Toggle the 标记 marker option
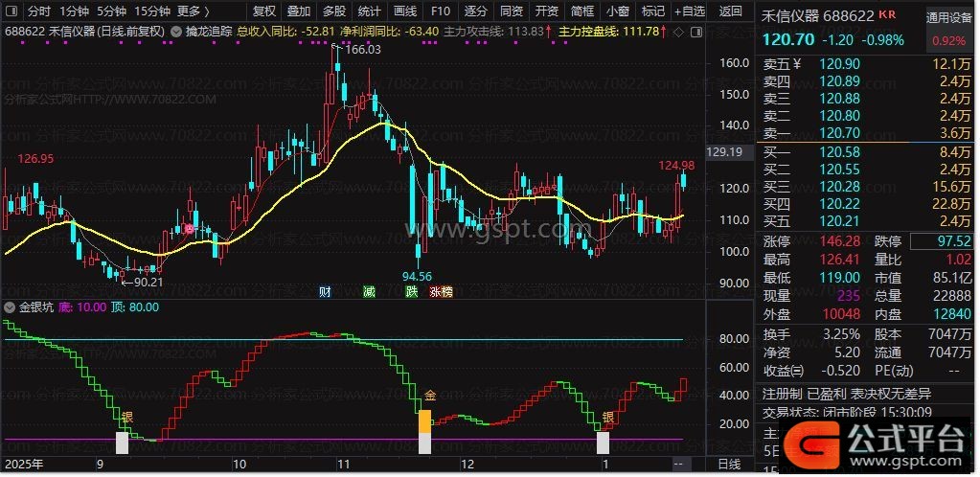Image resolution: width=980 pixels, height=477 pixels. pyautogui.click(x=653, y=11)
